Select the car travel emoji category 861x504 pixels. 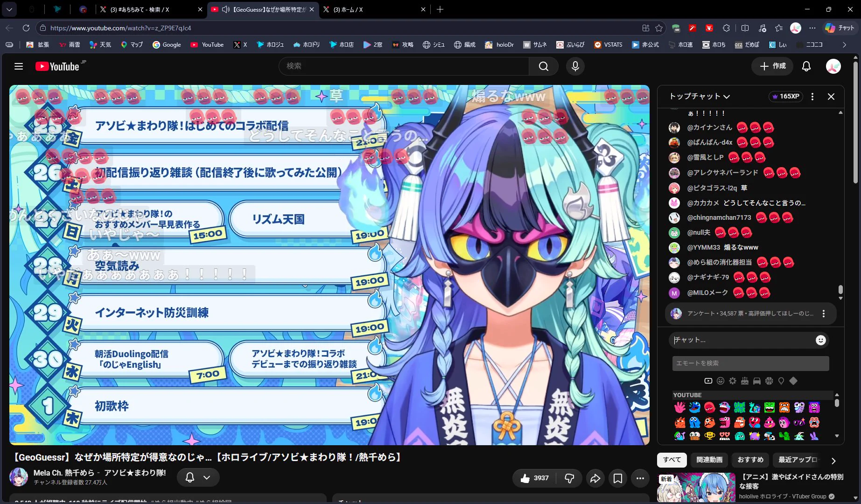(757, 381)
